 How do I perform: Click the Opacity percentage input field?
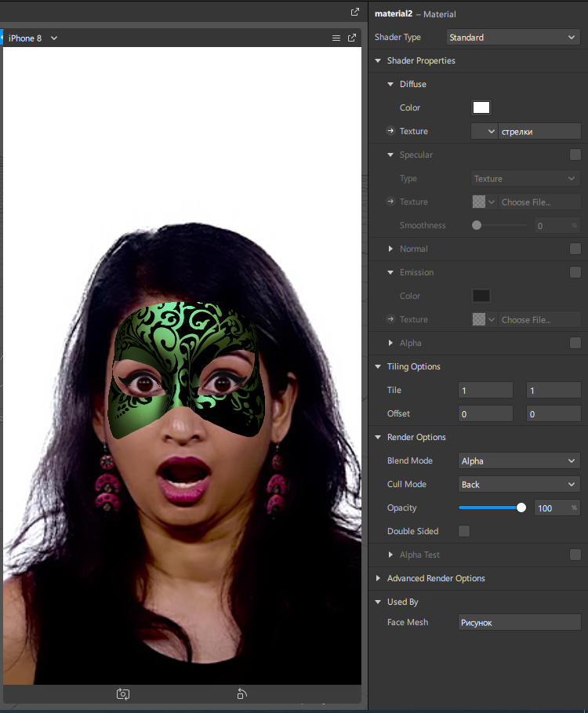point(550,507)
